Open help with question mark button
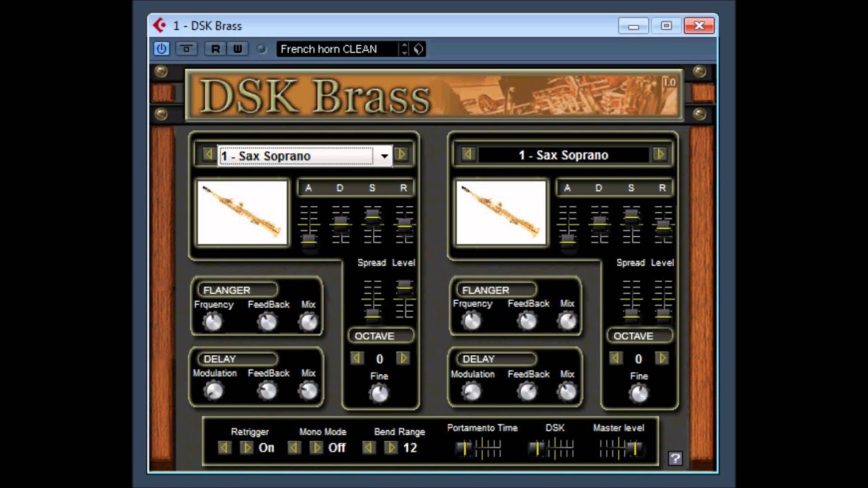Viewport: 868px width, 488px height. (x=675, y=458)
